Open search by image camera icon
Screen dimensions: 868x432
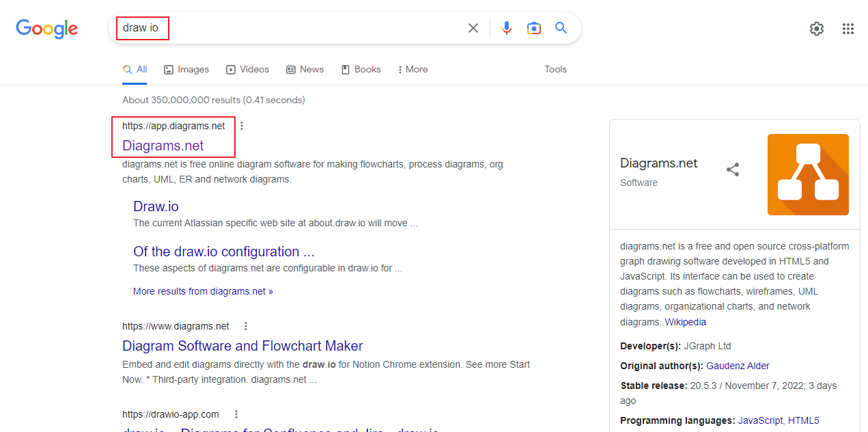pos(534,28)
